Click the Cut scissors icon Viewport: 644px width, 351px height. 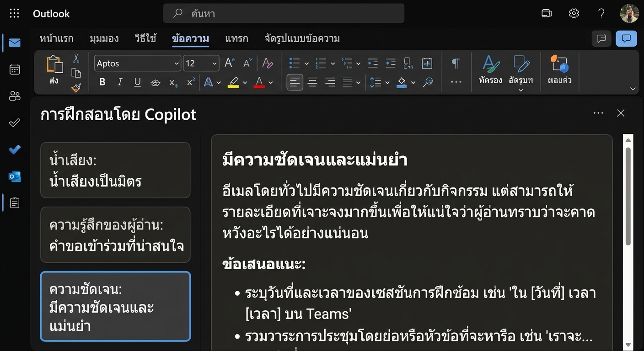click(x=76, y=58)
